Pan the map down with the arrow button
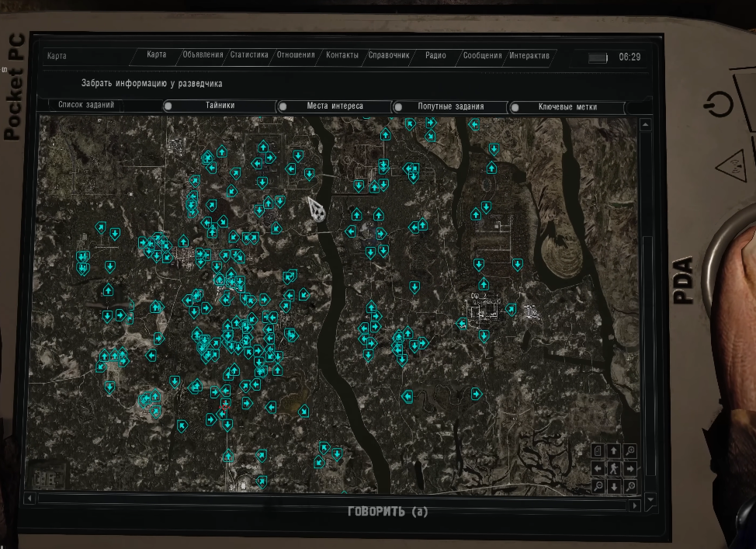Screen dimensions: 756x549 pos(614,486)
